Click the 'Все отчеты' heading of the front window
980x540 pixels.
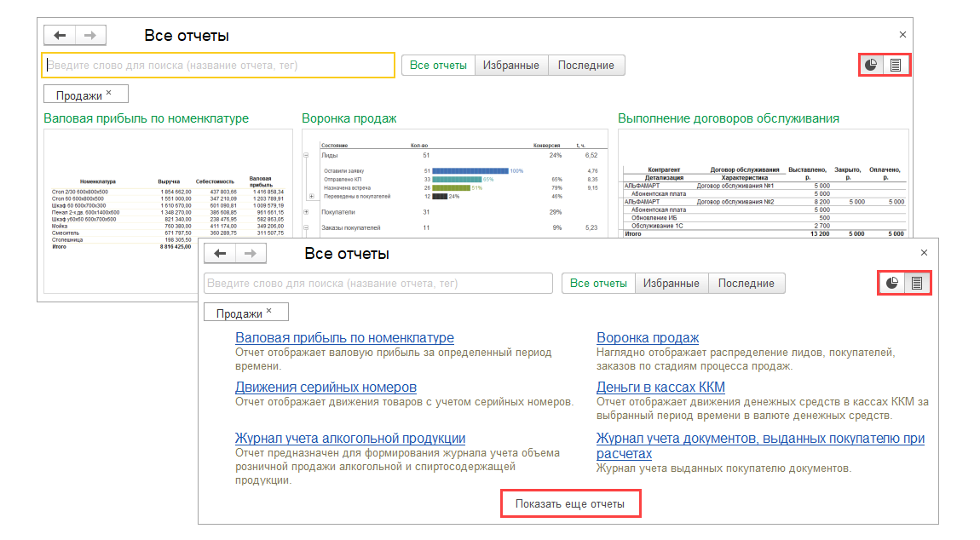point(347,254)
